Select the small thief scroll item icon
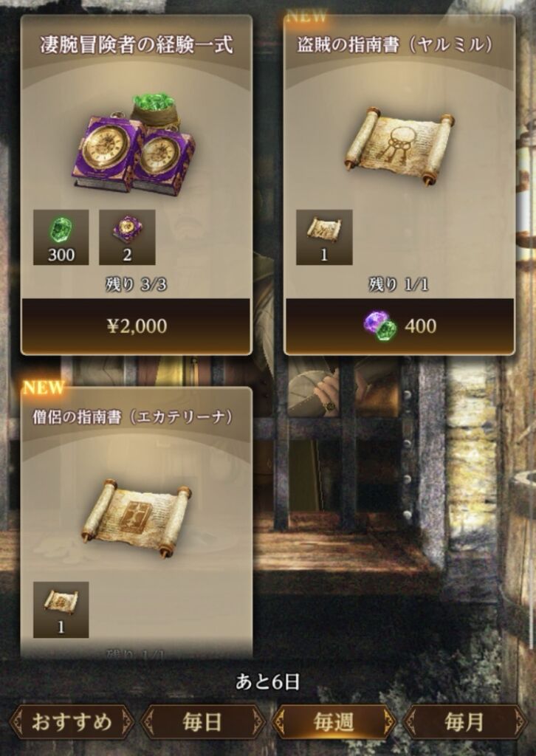 point(324,237)
